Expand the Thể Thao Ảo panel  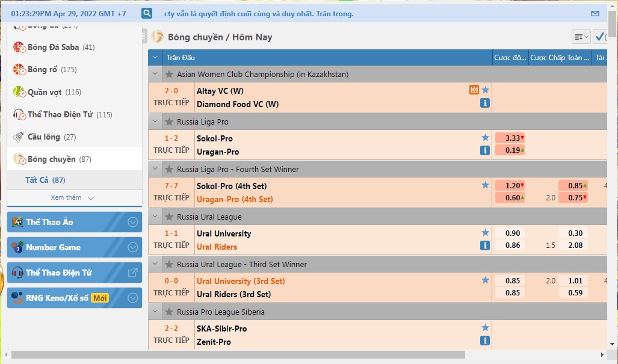click(133, 222)
